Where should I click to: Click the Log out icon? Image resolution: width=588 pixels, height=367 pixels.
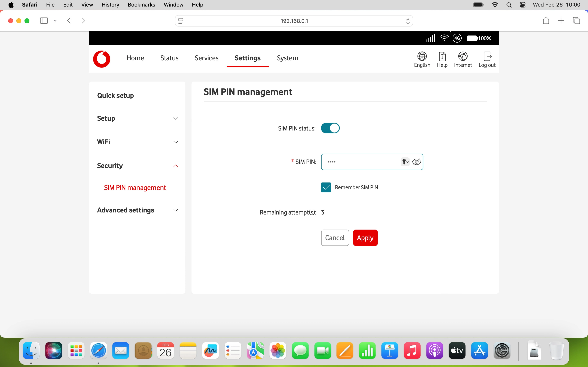coord(487,56)
